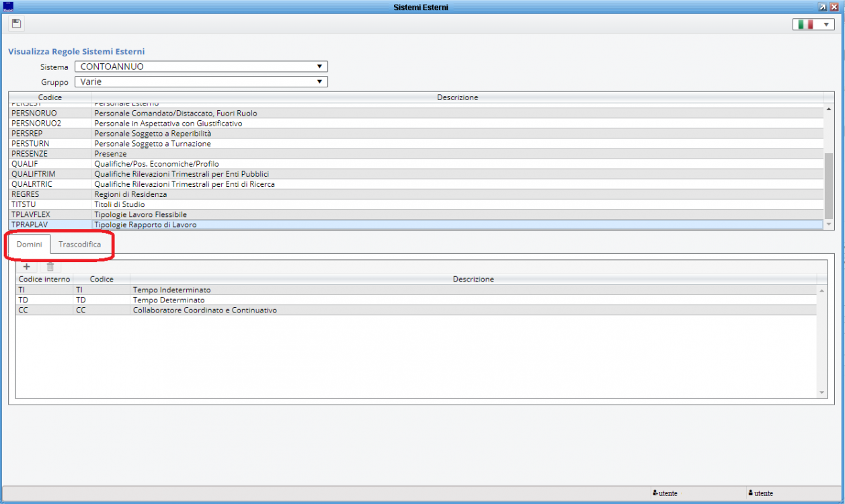Select the REGRES row
Viewport: 845px width, 504px height.
[416, 194]
